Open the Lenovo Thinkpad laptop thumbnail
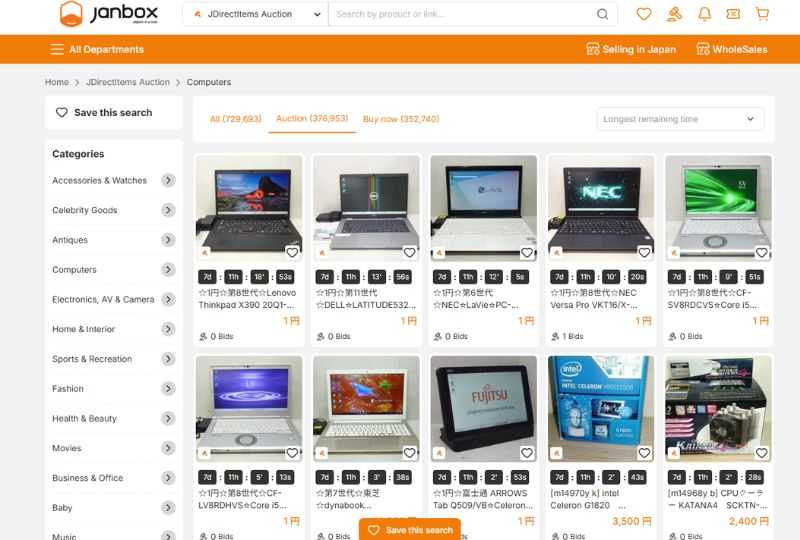Viewport: 800px width, 540px height. (249, 208)
